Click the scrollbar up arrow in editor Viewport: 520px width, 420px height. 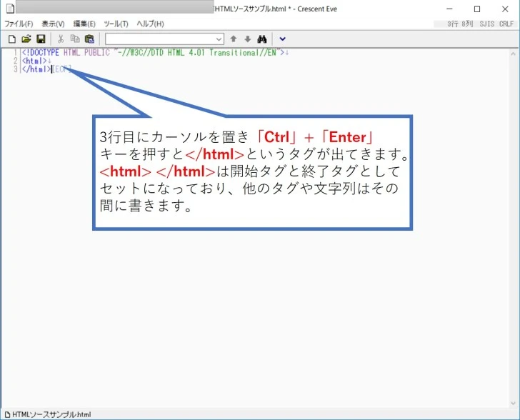coord(513,54)
